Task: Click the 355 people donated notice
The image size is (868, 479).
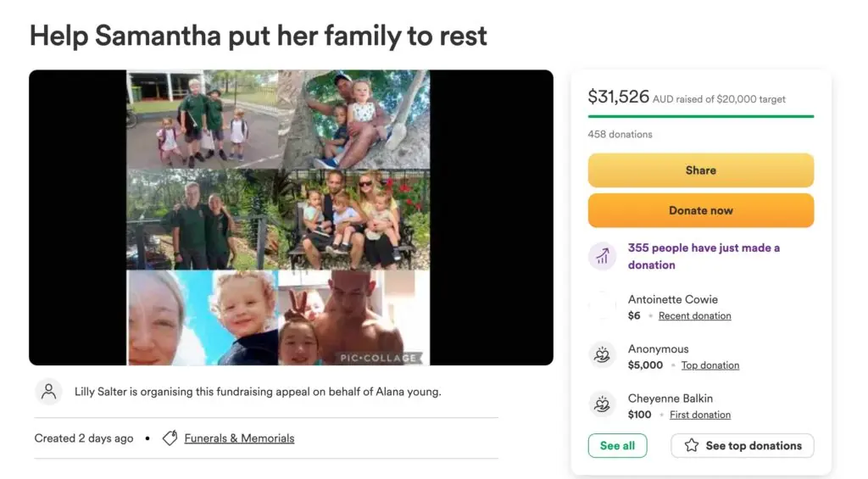Action: tap(704, 256)
